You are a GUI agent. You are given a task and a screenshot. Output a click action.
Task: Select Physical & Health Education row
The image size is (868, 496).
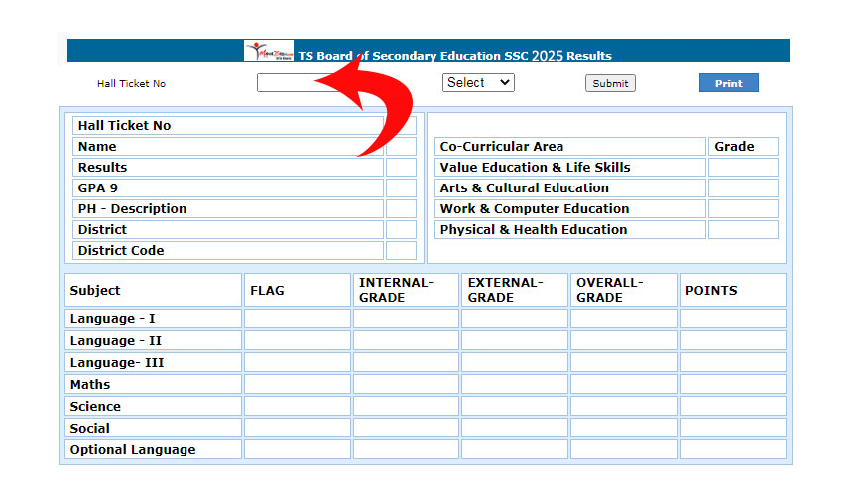click(606, 230)
